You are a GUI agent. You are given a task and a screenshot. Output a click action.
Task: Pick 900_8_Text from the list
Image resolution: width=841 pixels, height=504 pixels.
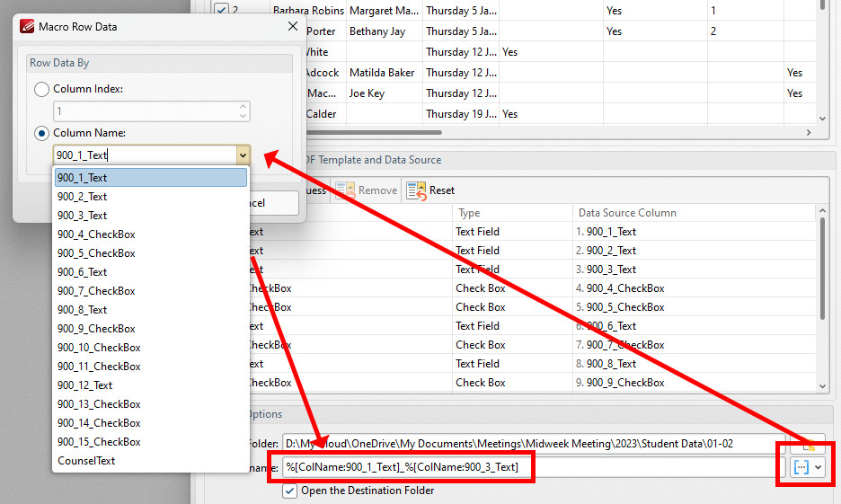151,310
